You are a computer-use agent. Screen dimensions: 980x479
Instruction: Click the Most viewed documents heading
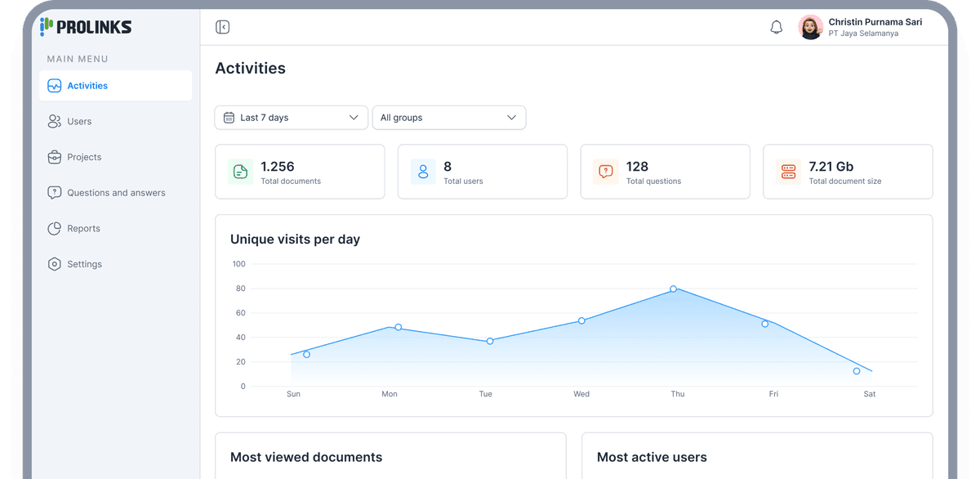pyautogui.click(x=306, y=458)
